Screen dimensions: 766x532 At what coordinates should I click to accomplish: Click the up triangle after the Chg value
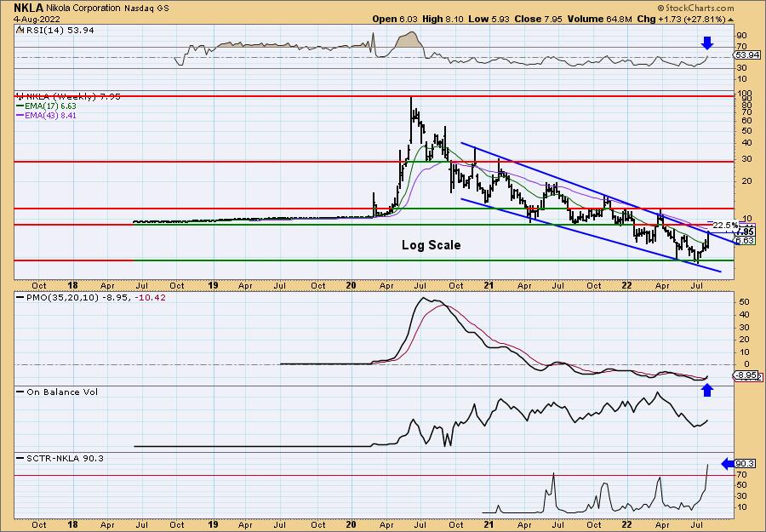coord(731,20)
